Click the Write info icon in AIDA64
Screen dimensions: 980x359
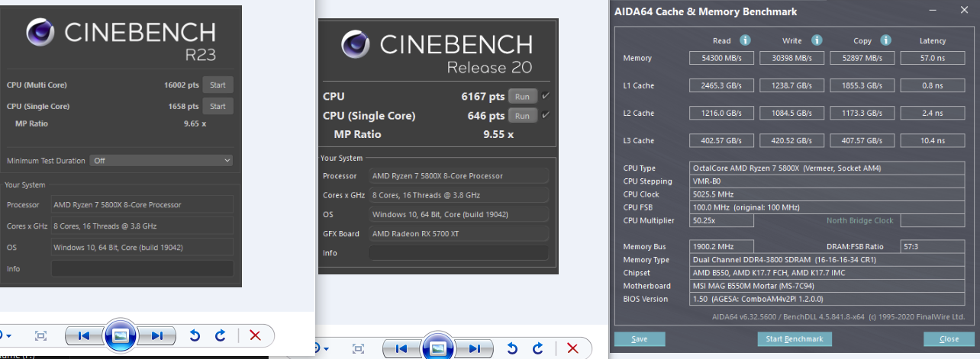click(817, 40)
